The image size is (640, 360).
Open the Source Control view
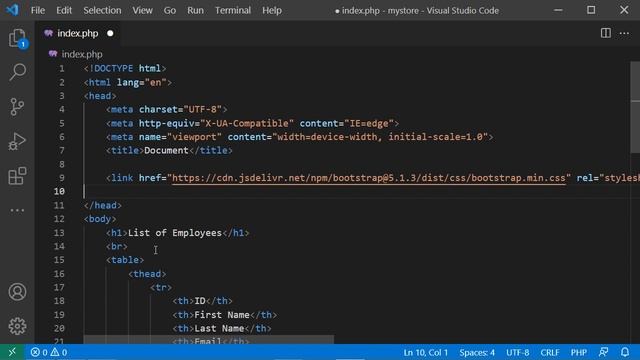coord(17,107)
